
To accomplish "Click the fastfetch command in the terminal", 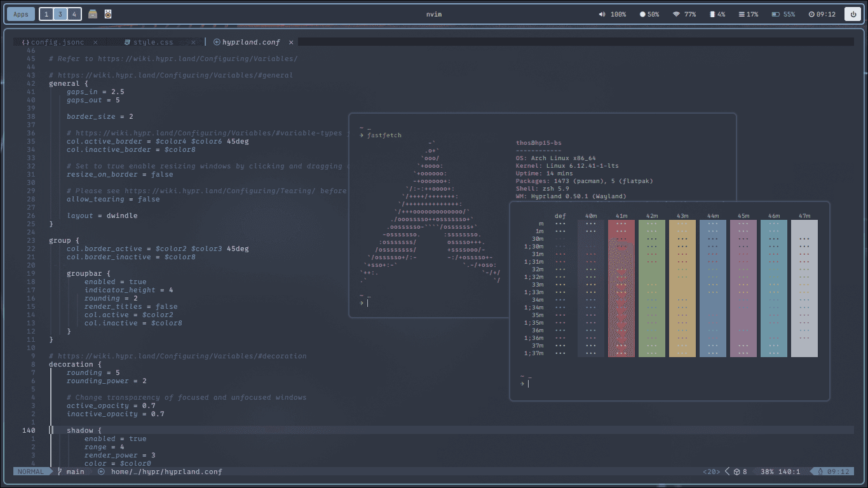I will (384, 135).
